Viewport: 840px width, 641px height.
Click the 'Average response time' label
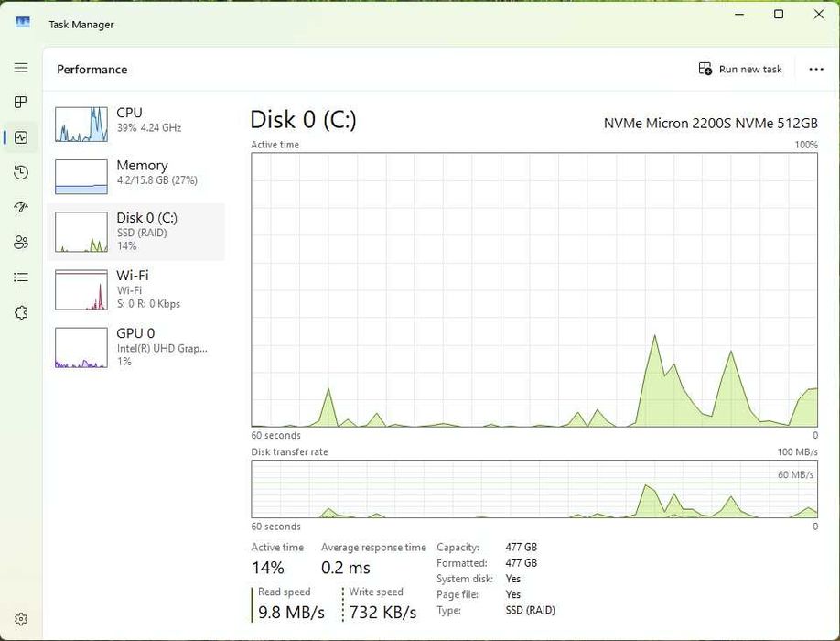pos(373,548)
